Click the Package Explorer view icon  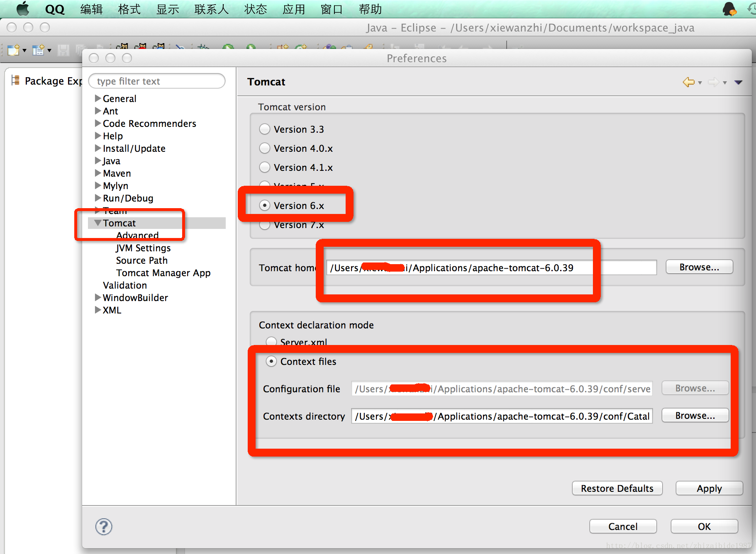click(15, 80)
